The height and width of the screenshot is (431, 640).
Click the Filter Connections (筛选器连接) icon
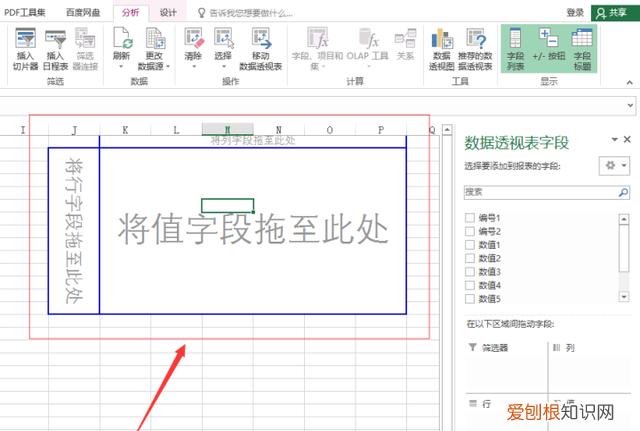85,38
